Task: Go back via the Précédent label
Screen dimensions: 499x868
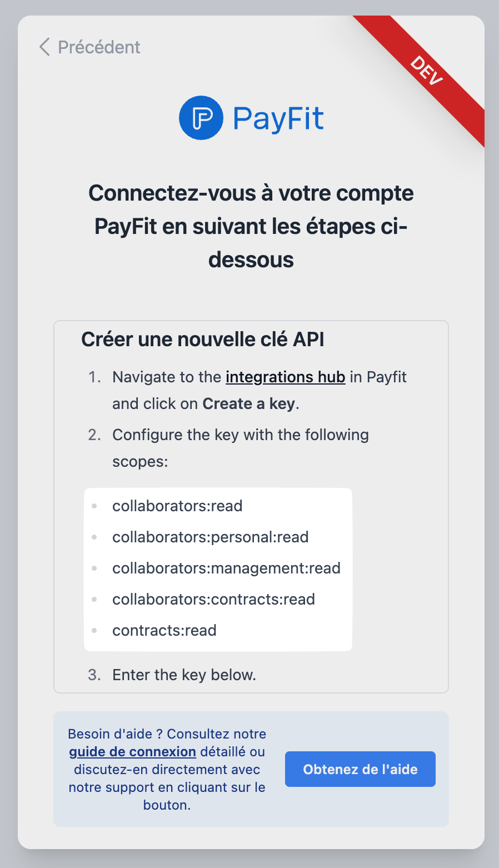Action: click(x=99, y=47)
